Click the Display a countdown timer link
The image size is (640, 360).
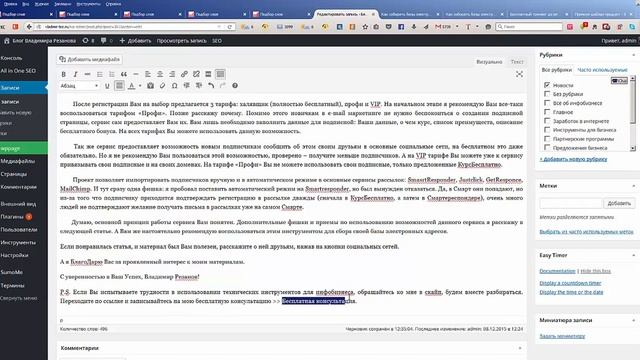point(570,283)
